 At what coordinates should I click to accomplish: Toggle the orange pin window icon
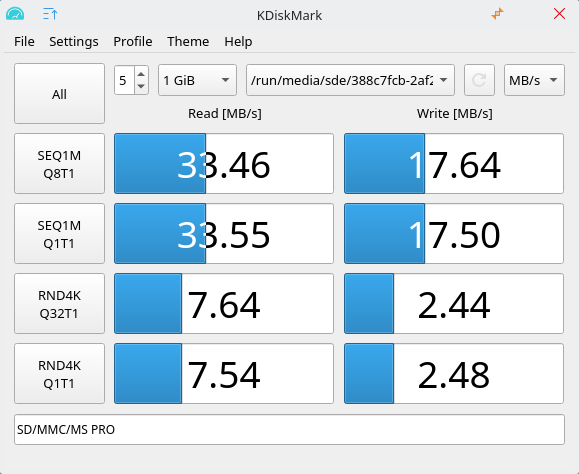pyautogui.click(x=497, y=14)
